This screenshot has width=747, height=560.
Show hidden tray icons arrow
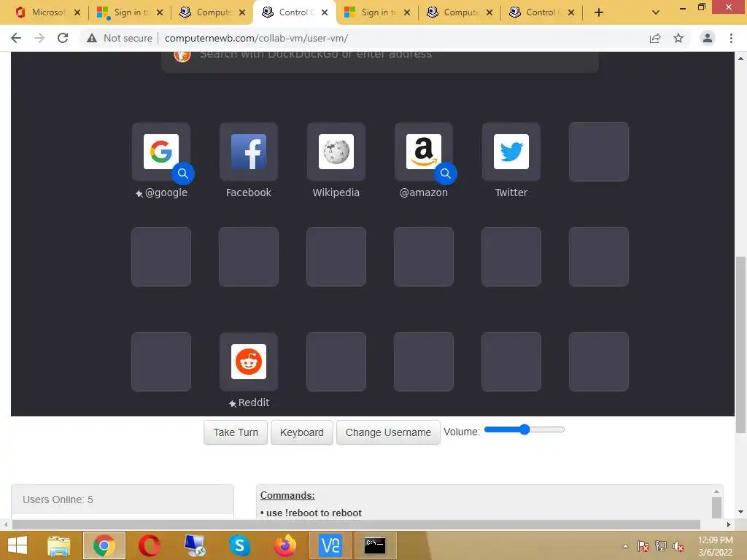click(625, 546)
